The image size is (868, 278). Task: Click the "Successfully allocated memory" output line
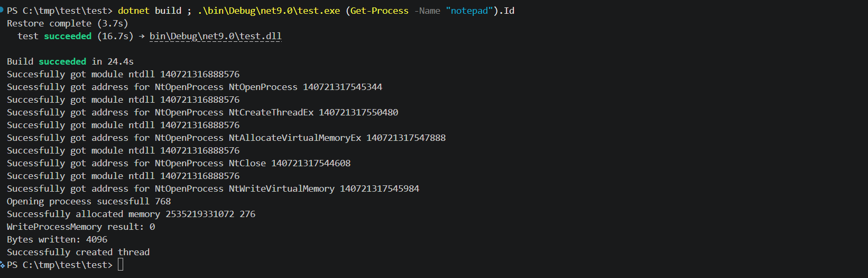pyautogui.click(x=131, y=214)
